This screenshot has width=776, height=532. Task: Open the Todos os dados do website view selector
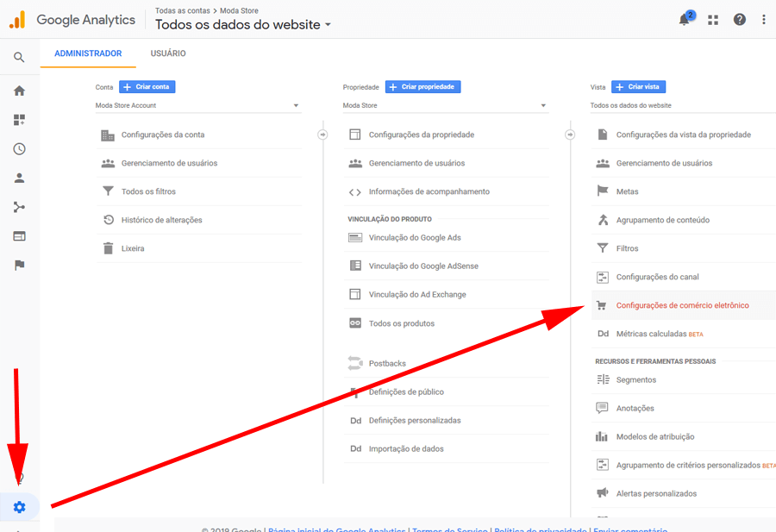tap(683, 105)
